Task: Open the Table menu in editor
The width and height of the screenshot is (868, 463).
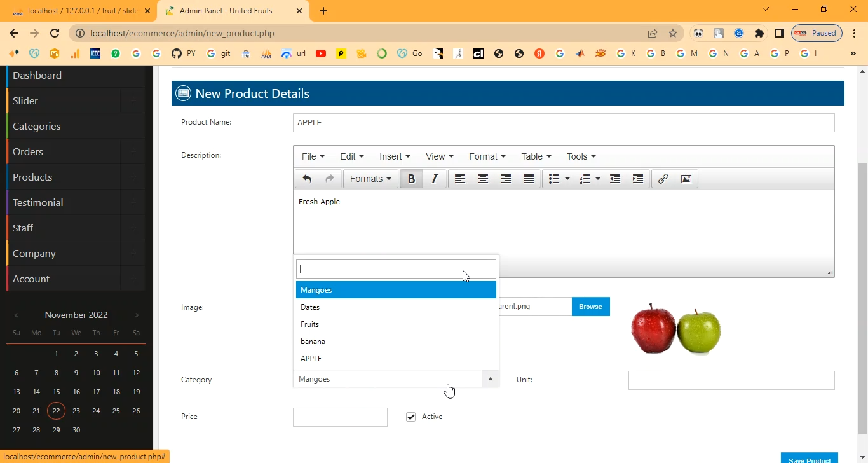Action: pyautogui.click(x=536, y=156)
